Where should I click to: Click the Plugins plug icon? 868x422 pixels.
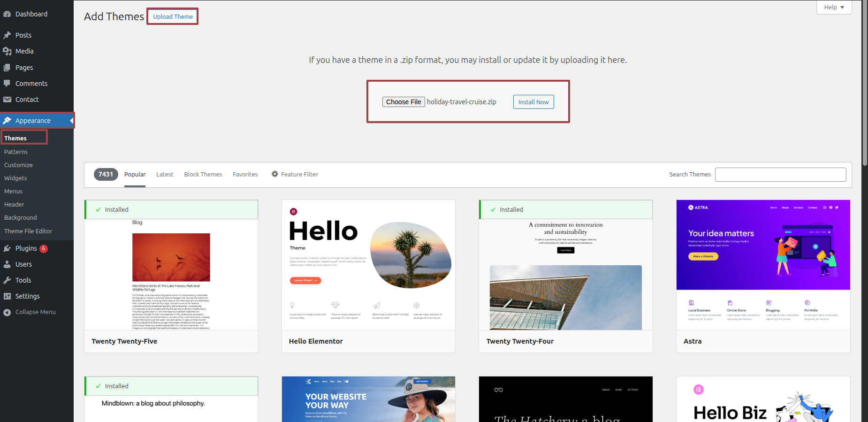click(x=7, y=248)
